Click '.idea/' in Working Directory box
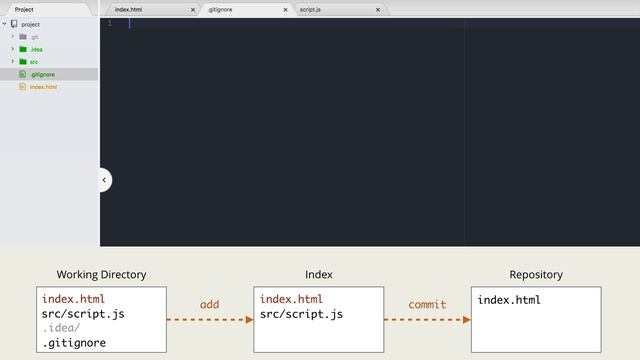Screen dimensions: 640x360 61,328
